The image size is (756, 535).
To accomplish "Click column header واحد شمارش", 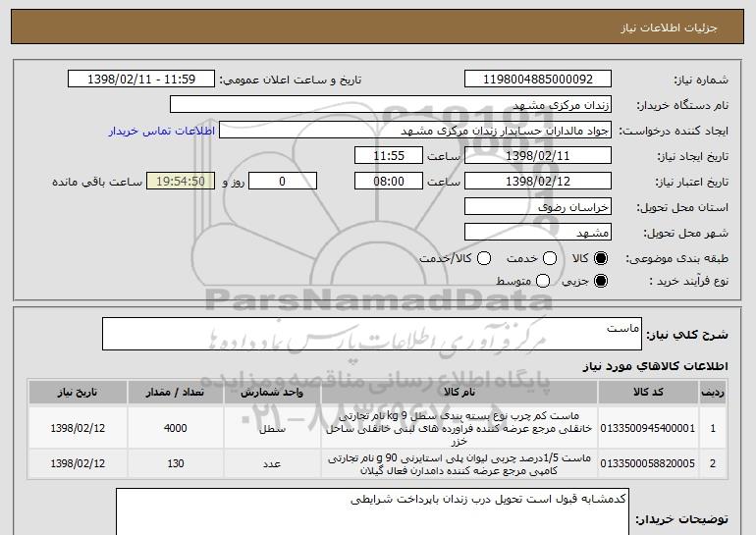I will (272, 393).
